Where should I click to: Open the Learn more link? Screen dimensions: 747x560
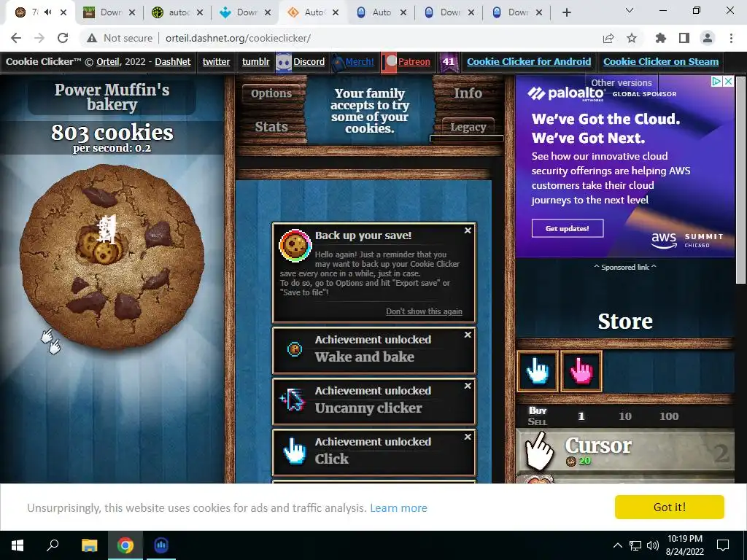click(x=398, y=508)
